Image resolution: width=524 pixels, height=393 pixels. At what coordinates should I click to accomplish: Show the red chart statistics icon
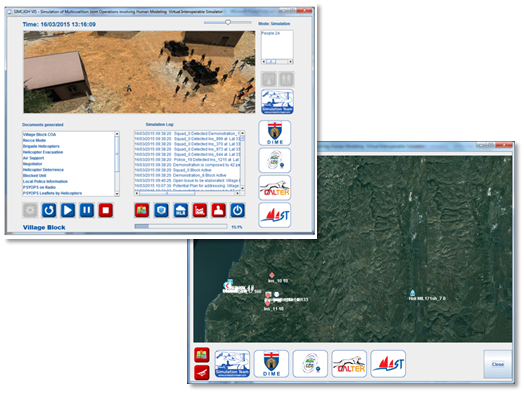(200, 210)
